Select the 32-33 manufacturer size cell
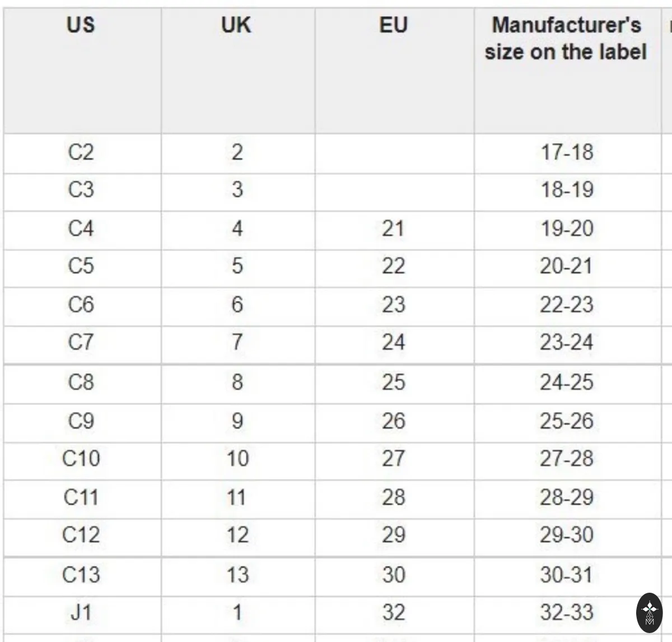The height and width of the screenshot is (642, 672). pos(567,615)
